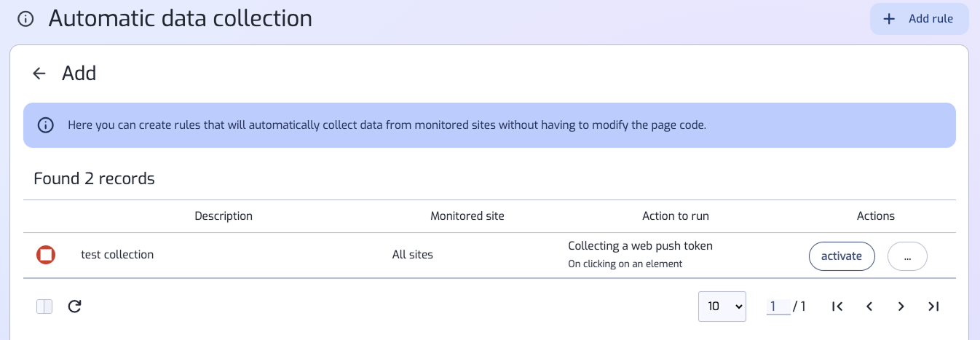Toggle the column visibility icon
The image size is (980, 340).
coord(44,307)
